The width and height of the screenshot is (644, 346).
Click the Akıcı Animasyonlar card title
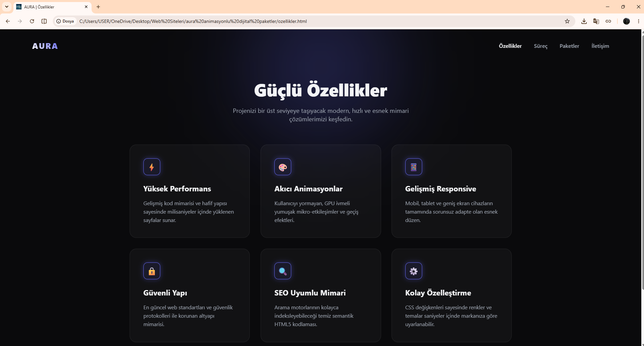point(308,189)
